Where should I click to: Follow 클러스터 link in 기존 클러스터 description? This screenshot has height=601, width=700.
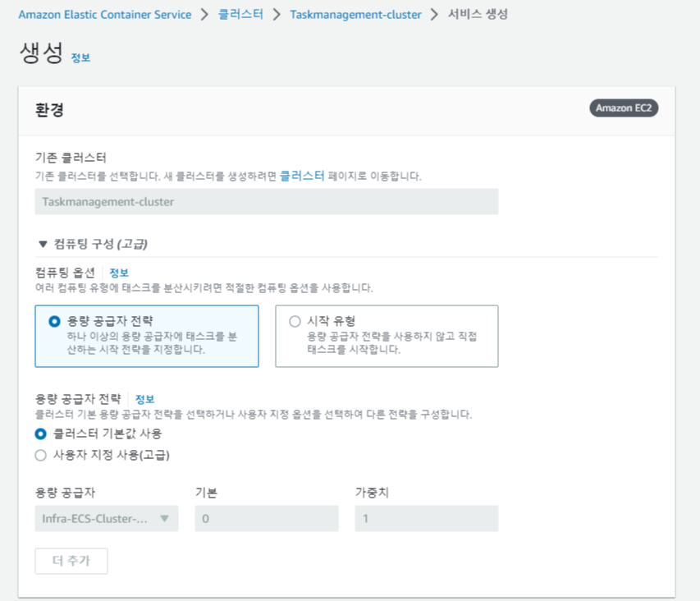tap(302, 176)
